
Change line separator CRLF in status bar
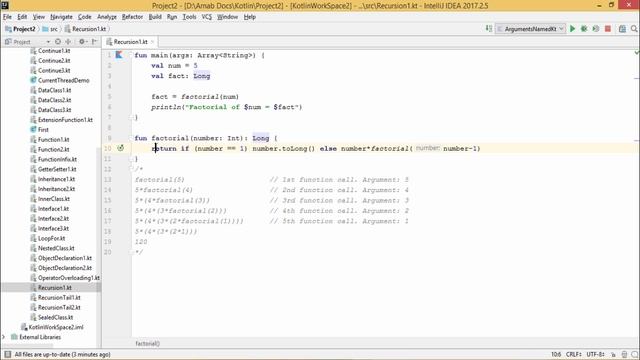click(573, 354)
